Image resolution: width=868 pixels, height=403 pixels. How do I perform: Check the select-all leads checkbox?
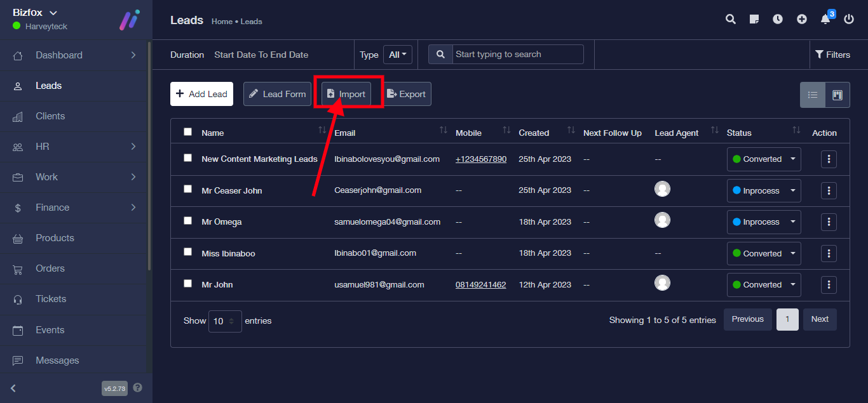pyautogui.click(x=187, y=132)
